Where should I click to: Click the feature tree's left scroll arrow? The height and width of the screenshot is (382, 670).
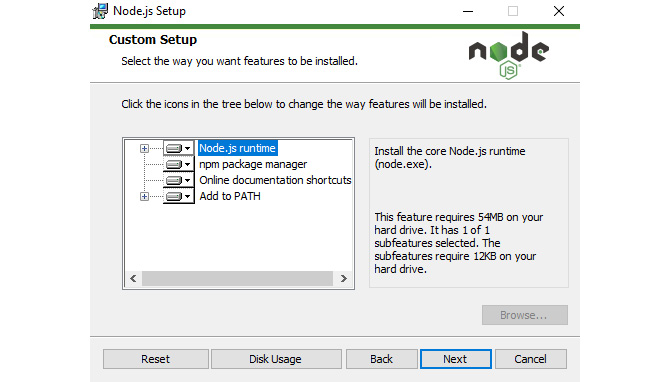133,279
